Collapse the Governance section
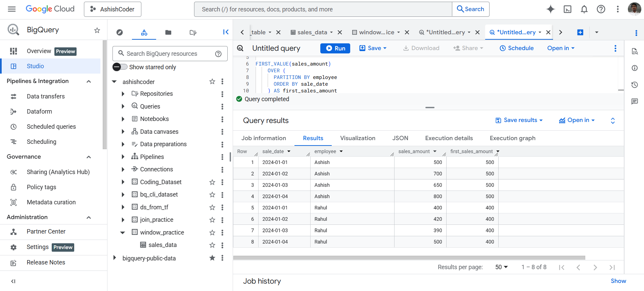Image resolution: width=644 pixels, height=291 pixels. tap(89, 157)
